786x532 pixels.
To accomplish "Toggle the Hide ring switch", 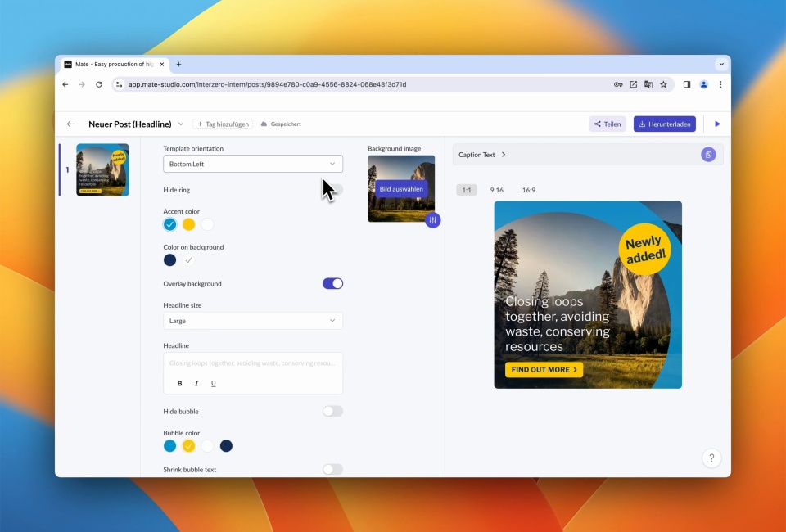I will click(333, 189).
